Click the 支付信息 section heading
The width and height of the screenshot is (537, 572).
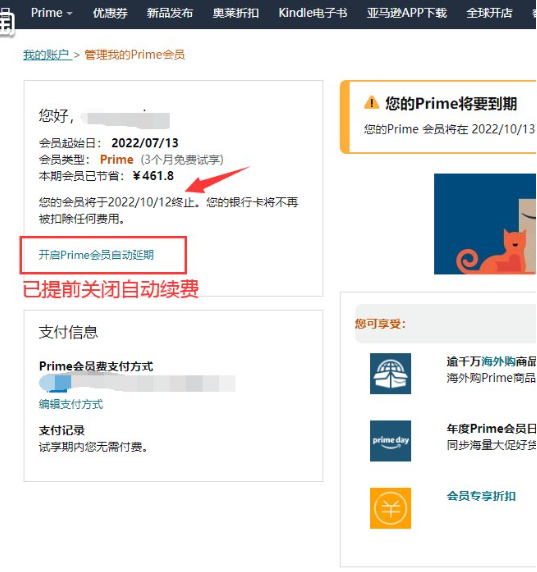point(68,332)
